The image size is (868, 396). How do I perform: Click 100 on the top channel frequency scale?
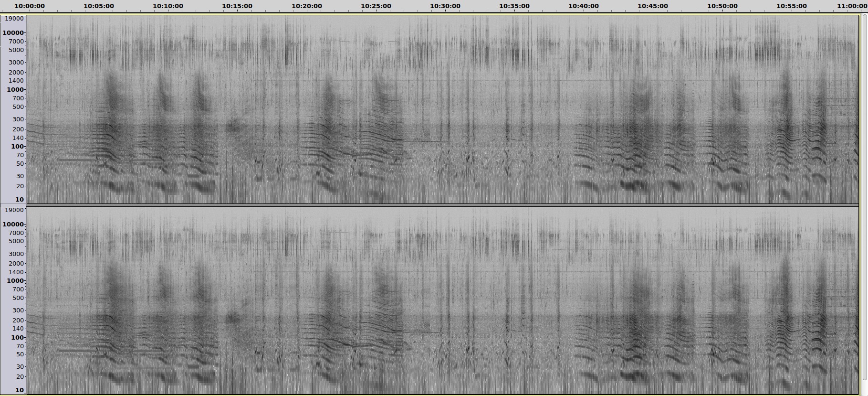pyautogui.click(x=17, y=147)
